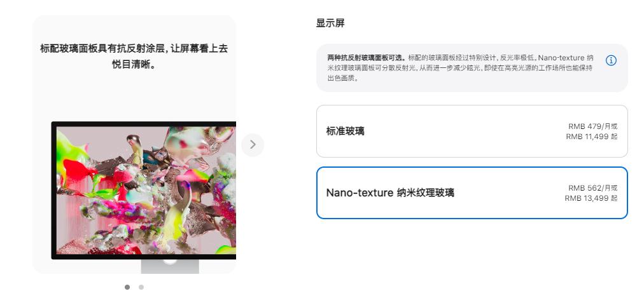Click the RMB 13,499 起 price
Viewport: 644px width, 291px height.
click(x=591, y=198)
